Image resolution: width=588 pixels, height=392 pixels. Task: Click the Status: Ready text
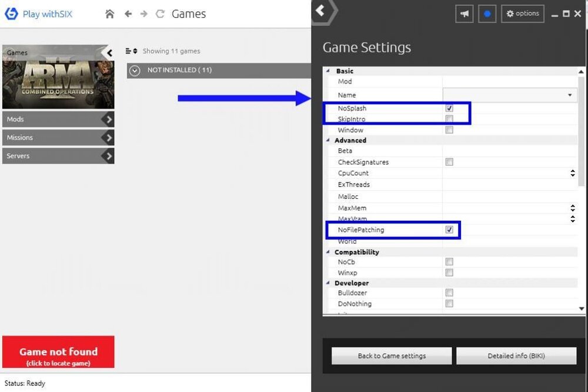pos(25,383)
